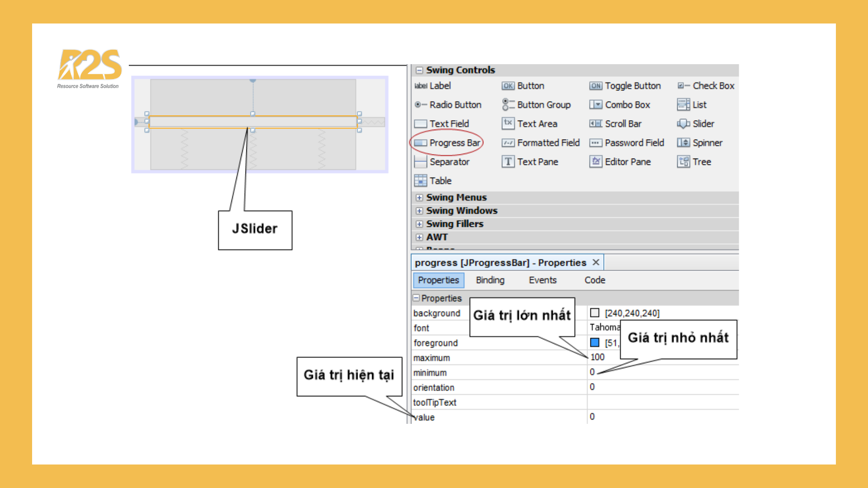Select the Progress Bar palette icon
The image size is (868, 488).
(420, 143)
